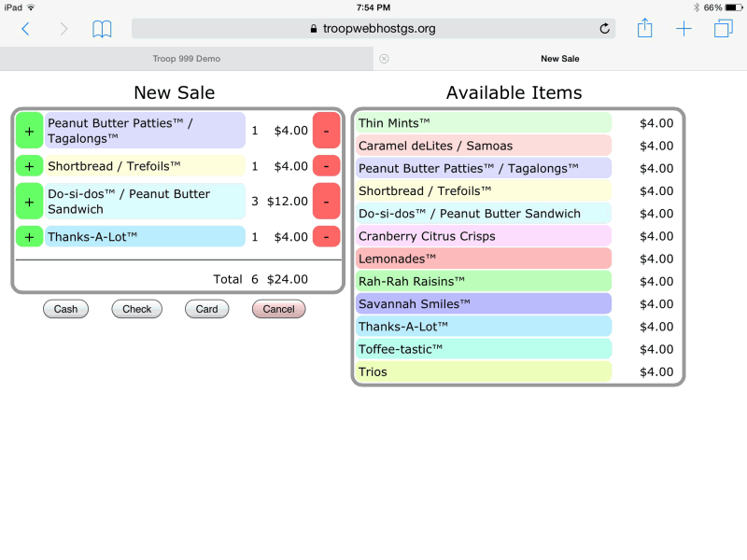This screenshot has width=747, height=560.
Task: Remove one Shortbread / Trefoils from sale
Action: 326,166
